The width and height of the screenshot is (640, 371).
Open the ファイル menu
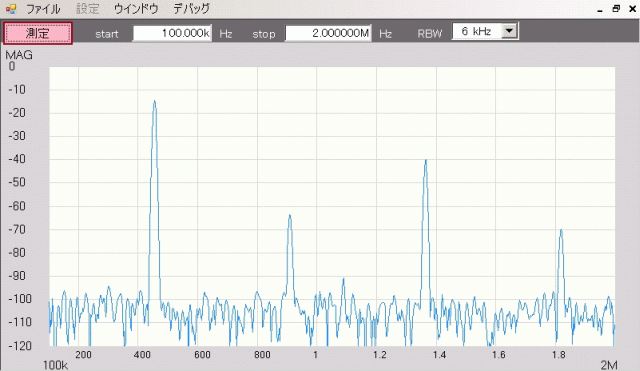[43, 9]
